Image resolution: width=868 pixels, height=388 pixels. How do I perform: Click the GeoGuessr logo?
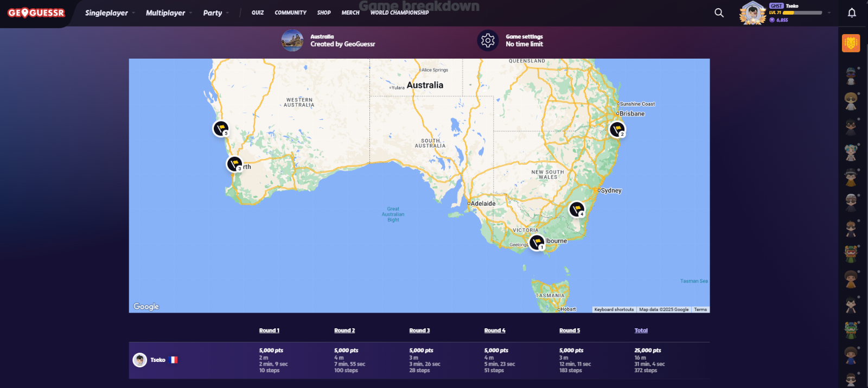36,13
